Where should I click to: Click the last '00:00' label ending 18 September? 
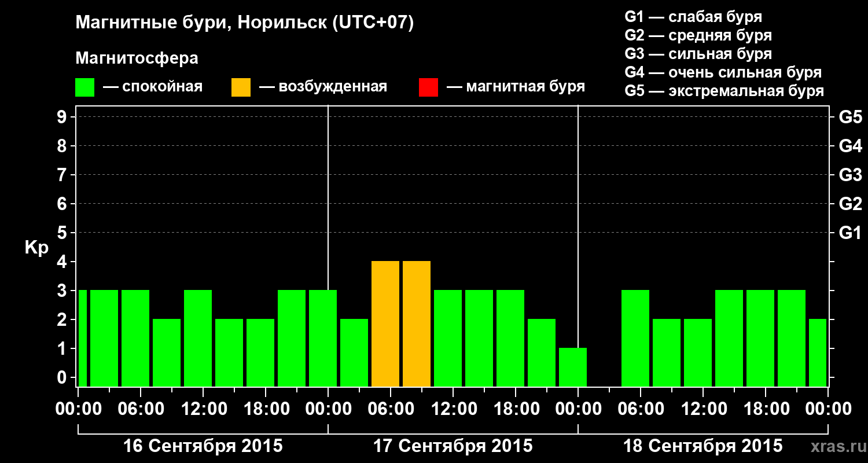(828, 409)
